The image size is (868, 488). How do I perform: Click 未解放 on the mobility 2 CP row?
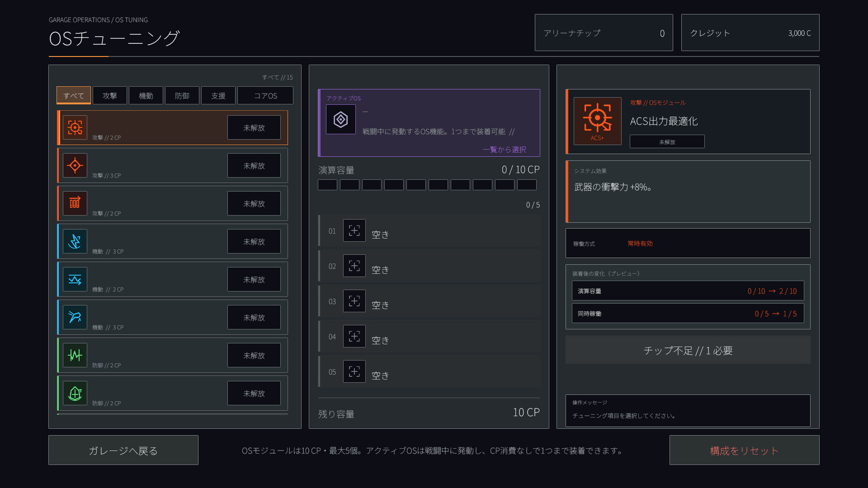click(x=254, y=279)
